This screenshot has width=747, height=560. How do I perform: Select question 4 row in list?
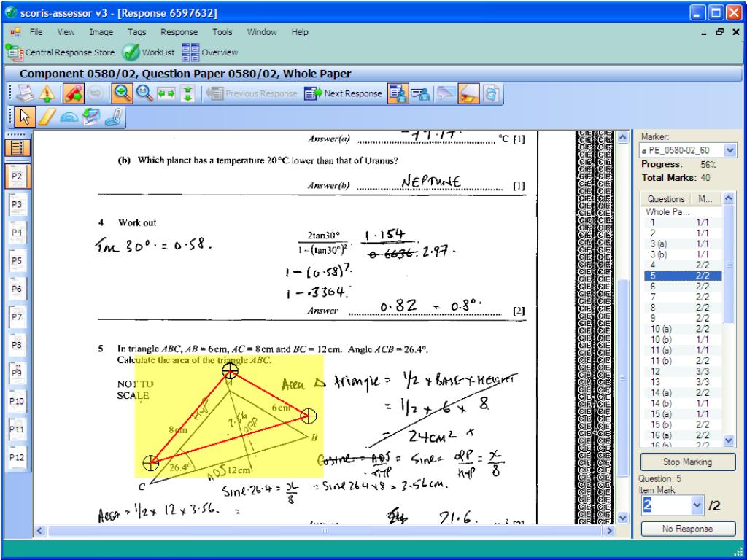pyautogui.click(x=683, y=265)
